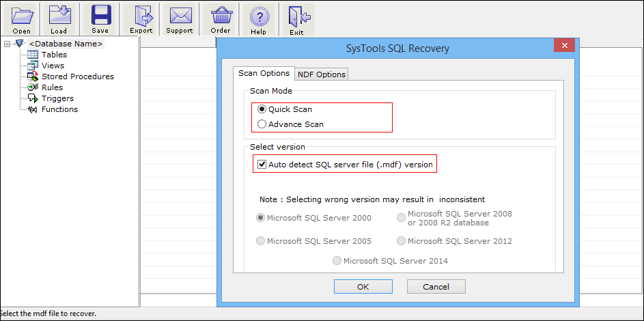Viewport: 644px width, 321px height.
Task: Choose Microsoft SQL Server 2012 radio option
Action: point(402,241)
